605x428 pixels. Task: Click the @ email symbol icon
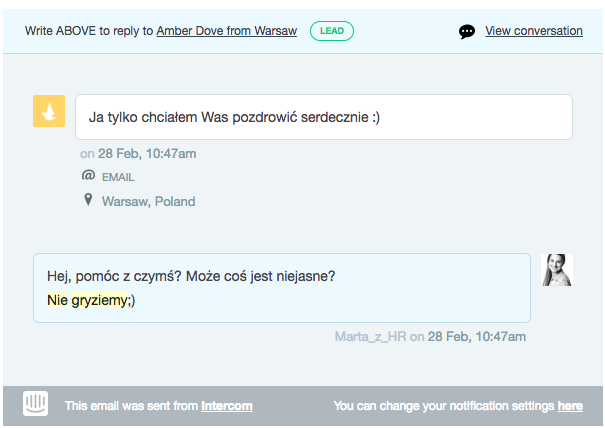point(88,176)
